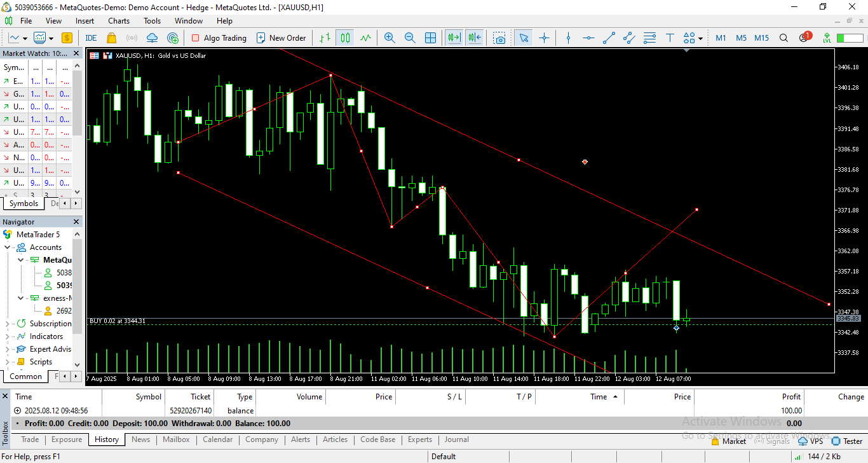Switch chart to candlesticks mode
The height and width of the screenshot is (463, 868).
[x=345, y=38]
